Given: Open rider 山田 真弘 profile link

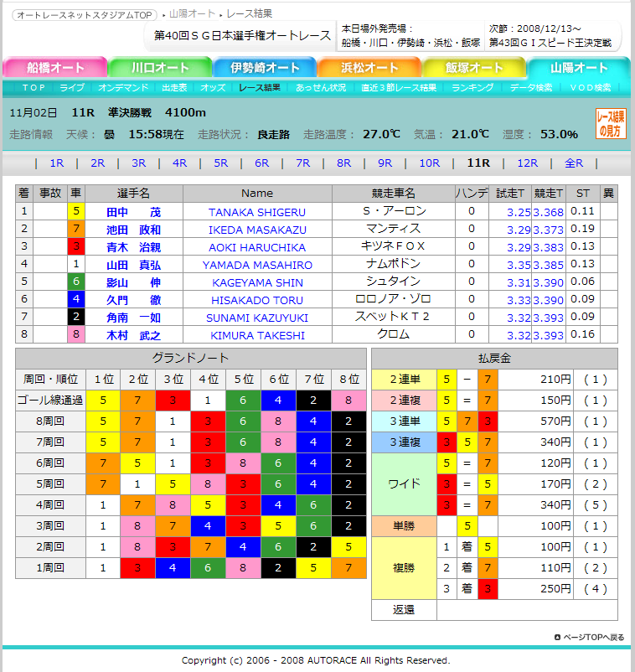Looking at the screenshot, I should tap(134, 265).
